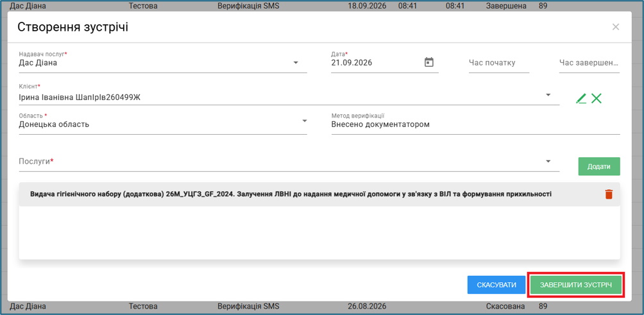Clear the selected client with green X
The image size is (644, 315).
(x=597, y=98)
